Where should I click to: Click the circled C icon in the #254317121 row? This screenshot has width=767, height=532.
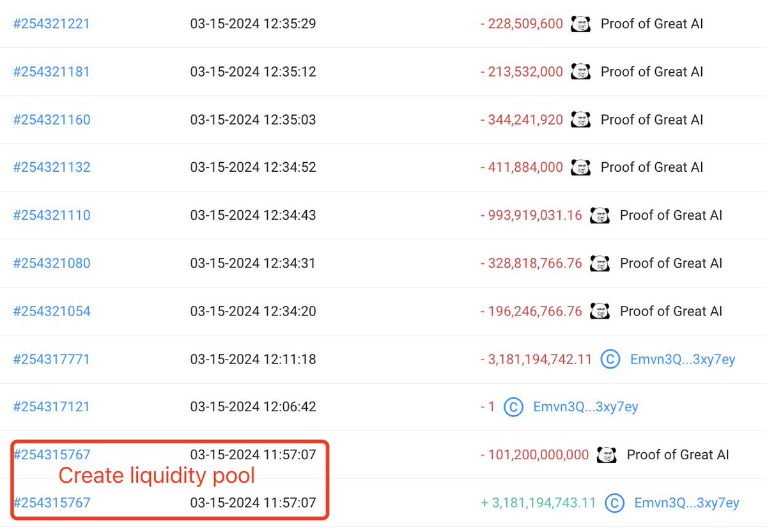[513, 407]
